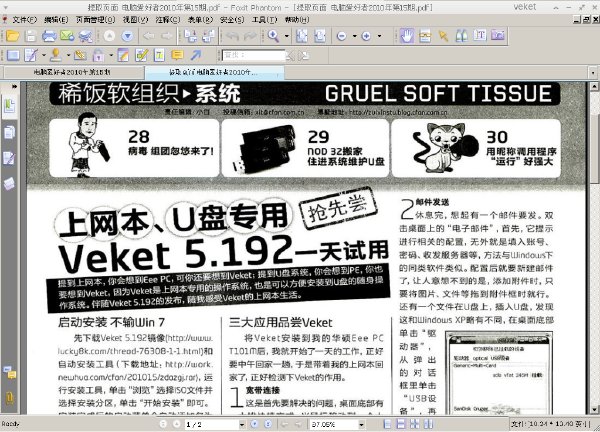This screenshot has height=432, width=600.
Task: Open the tab list dropdown arrow
Action: (593, 72)
